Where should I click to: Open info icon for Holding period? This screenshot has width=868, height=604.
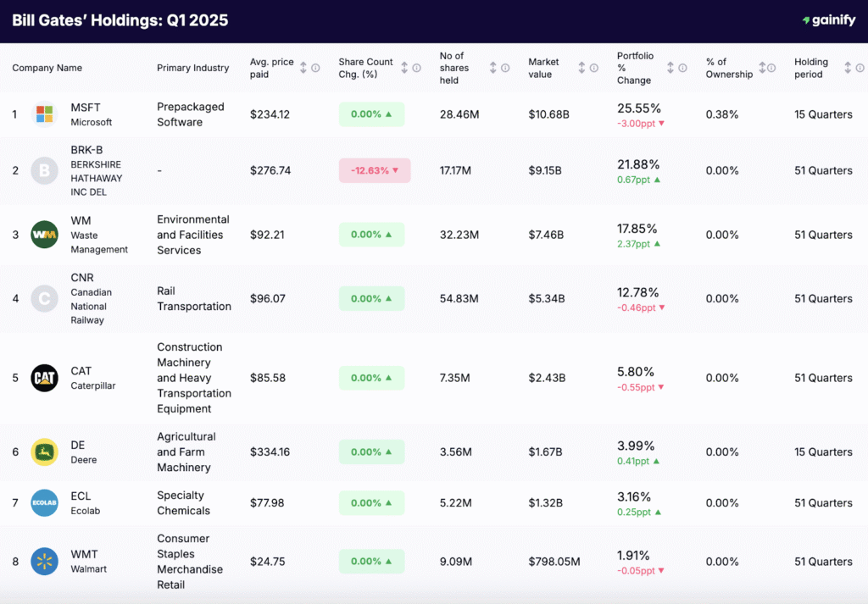pyautogui.click(x=860, y=68)
